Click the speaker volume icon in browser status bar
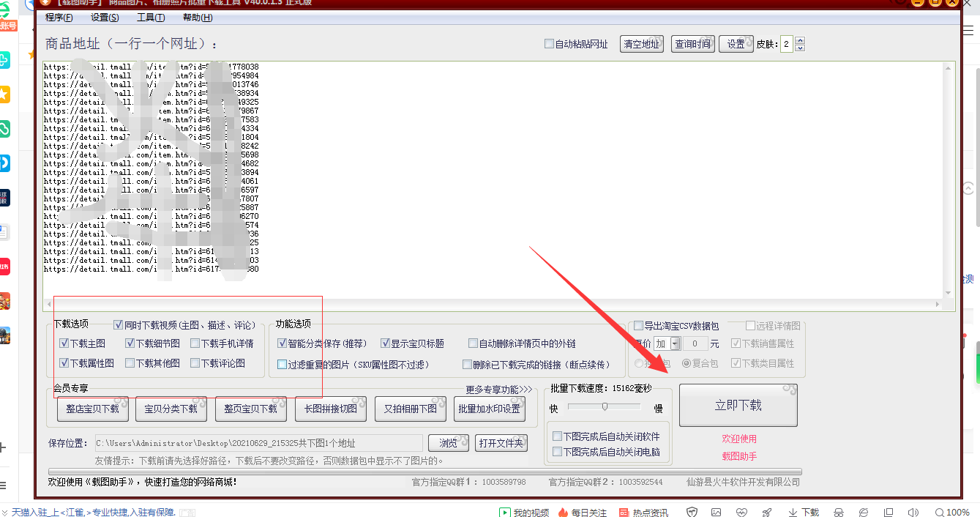The width and height of the screenshot is (980, 517). point(913,513)
